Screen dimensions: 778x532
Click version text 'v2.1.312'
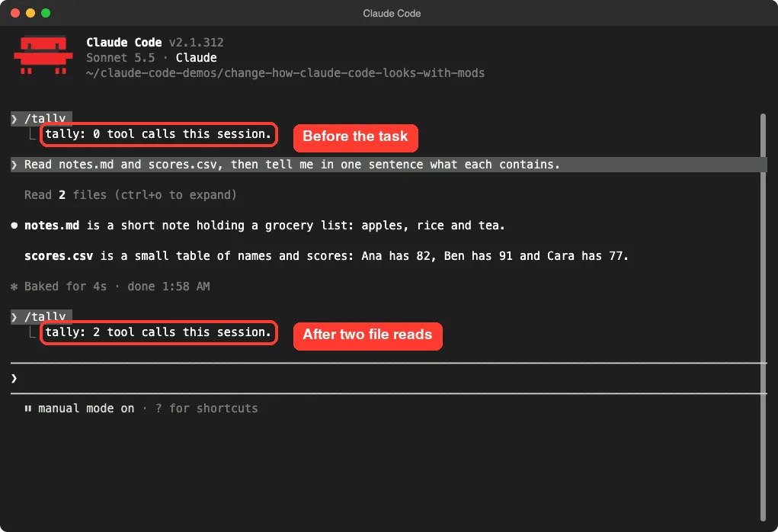(197, 43)
